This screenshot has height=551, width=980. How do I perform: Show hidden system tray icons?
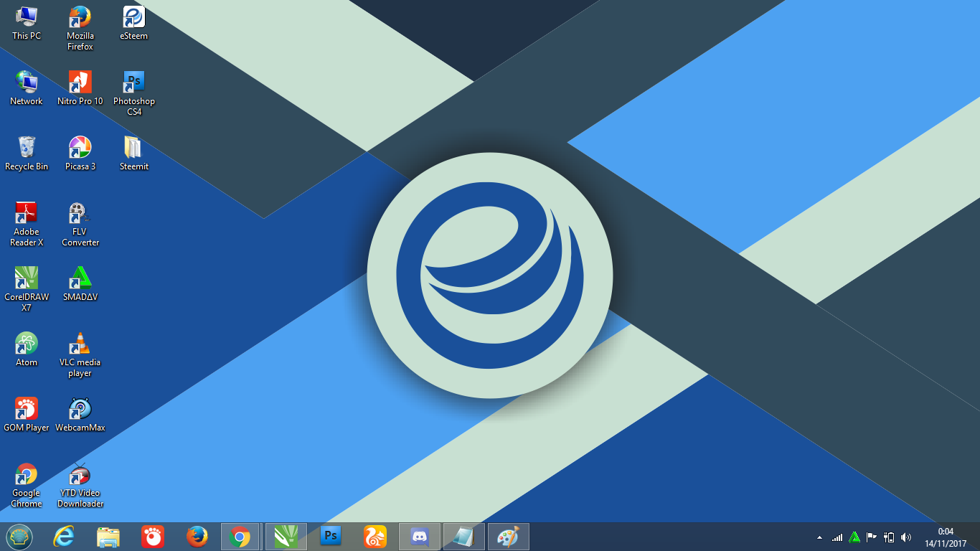[x=820, y=537]
